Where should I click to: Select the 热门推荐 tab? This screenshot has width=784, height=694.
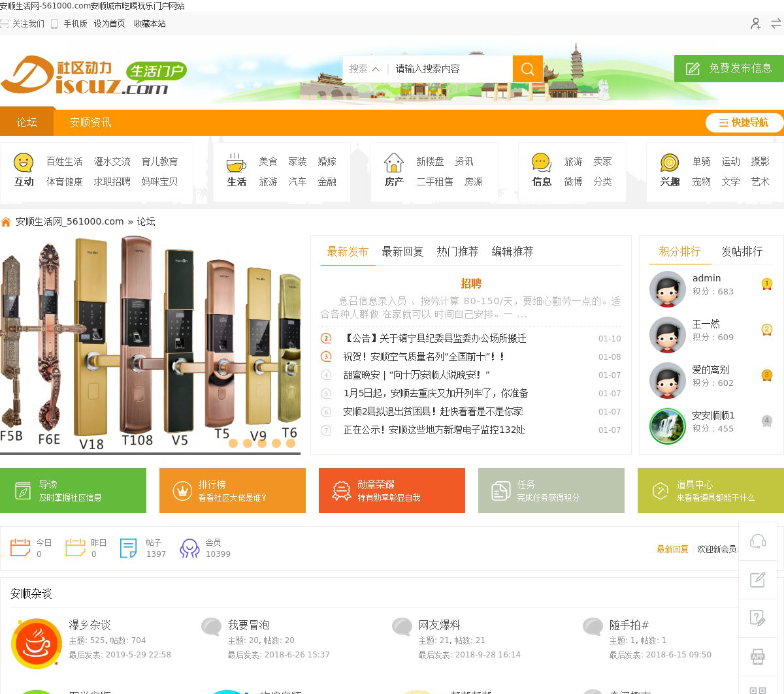pos(457,251)
